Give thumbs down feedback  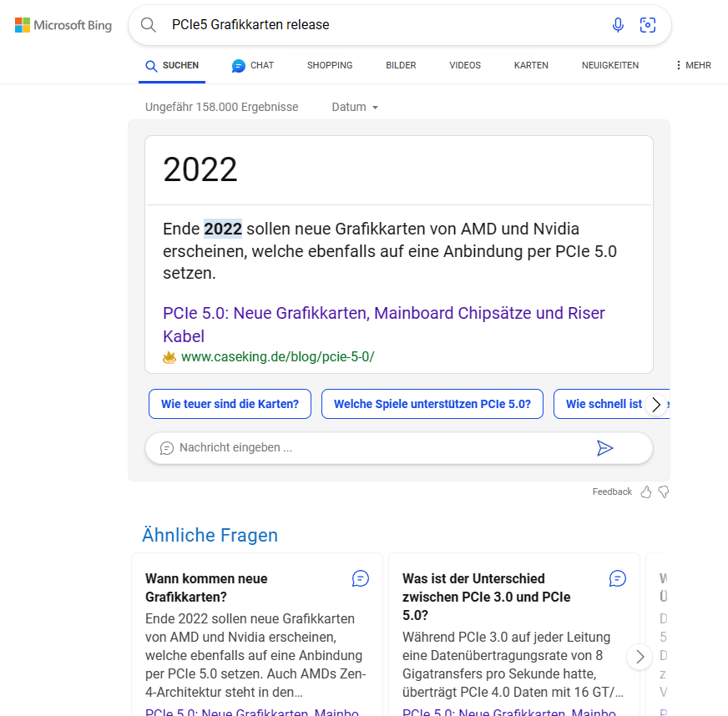tap(664, 492)
